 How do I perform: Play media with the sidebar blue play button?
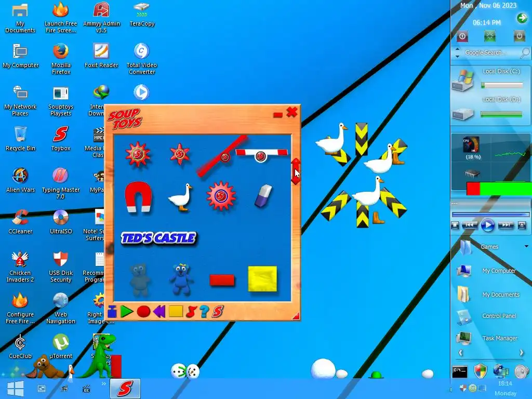(488, 225)
